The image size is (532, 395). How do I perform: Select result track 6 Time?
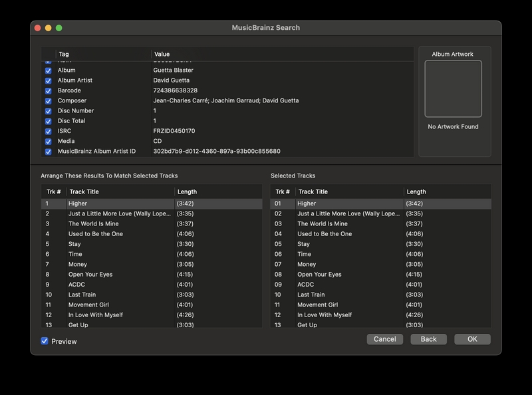[152, 254]
